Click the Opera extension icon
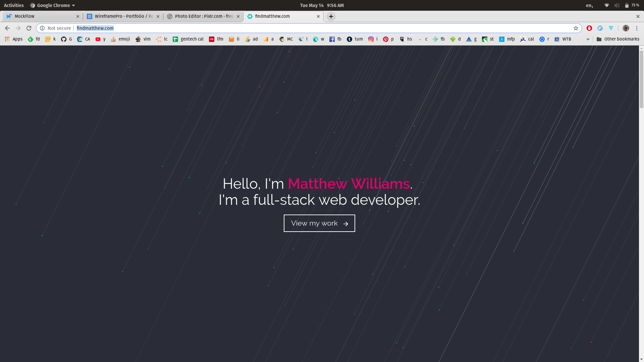This screenshot has width=644, height=362. [589, 28]
